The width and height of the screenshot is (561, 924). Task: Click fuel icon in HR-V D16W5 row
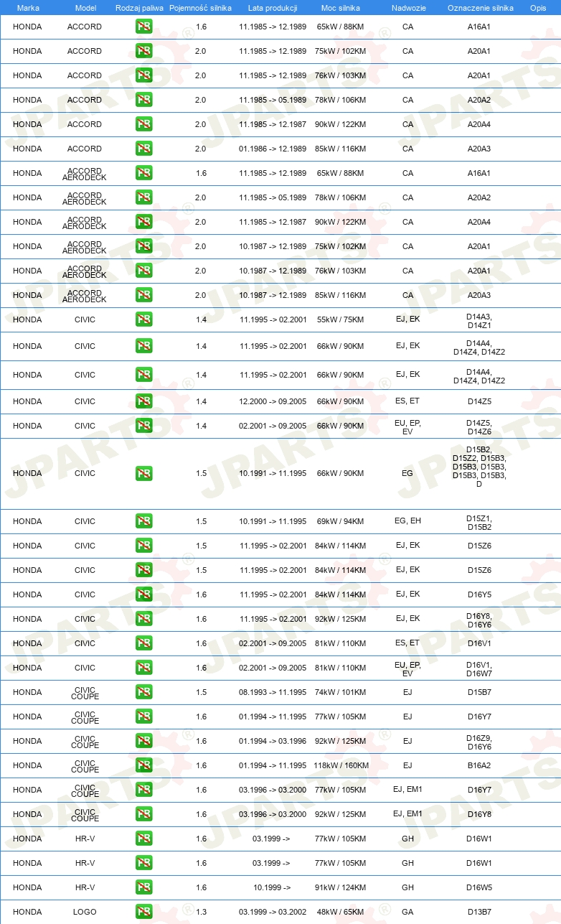tap(144, 887)
